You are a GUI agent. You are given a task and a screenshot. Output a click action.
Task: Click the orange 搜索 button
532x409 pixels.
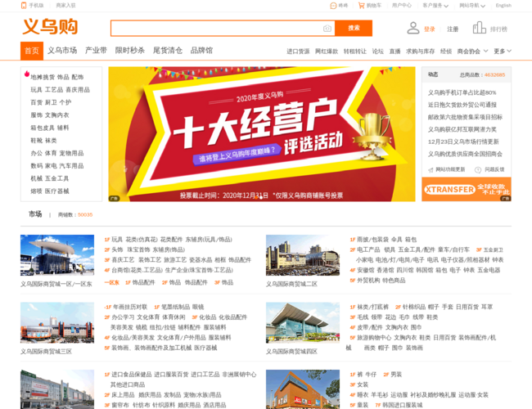point(354,28)
